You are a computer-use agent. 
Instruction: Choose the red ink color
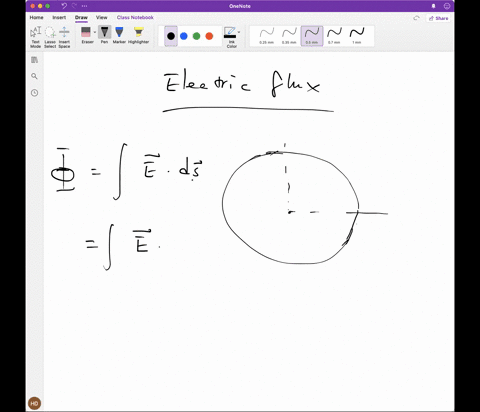click(x=209, y=36)
